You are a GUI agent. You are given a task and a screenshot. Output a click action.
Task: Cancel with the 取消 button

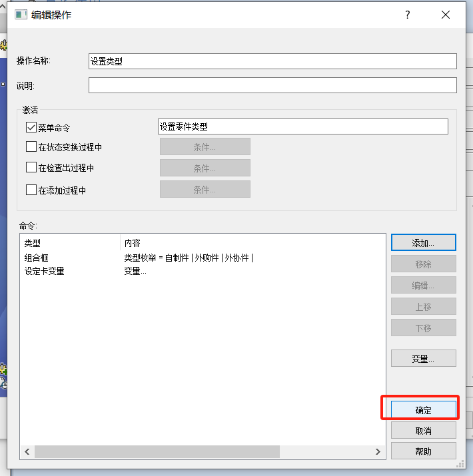tap(423, 431)
